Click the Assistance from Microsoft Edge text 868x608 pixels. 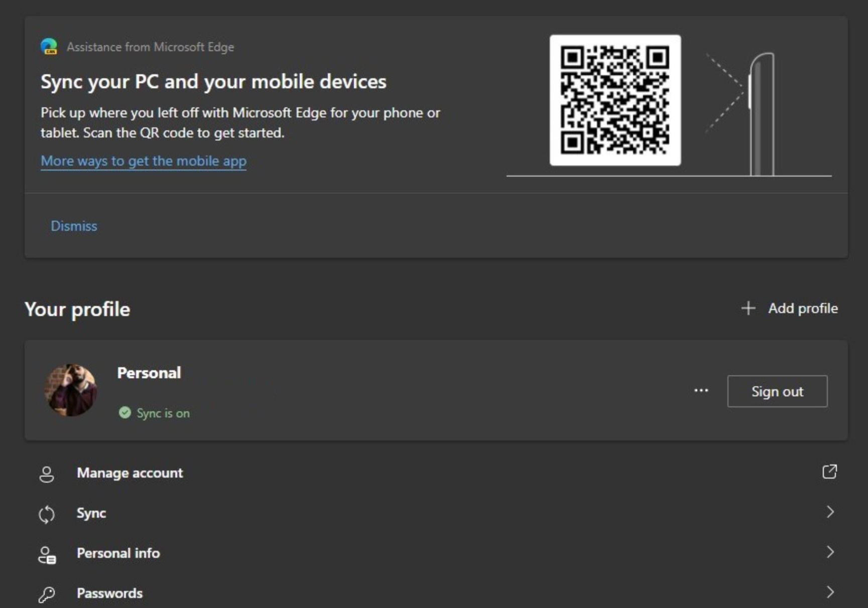click(150, 47)
